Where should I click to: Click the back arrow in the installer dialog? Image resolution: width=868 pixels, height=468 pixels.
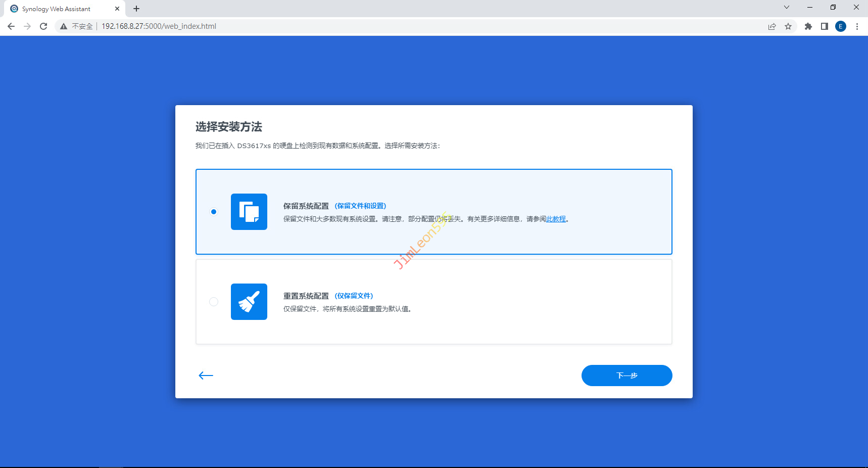pos(206,376)
